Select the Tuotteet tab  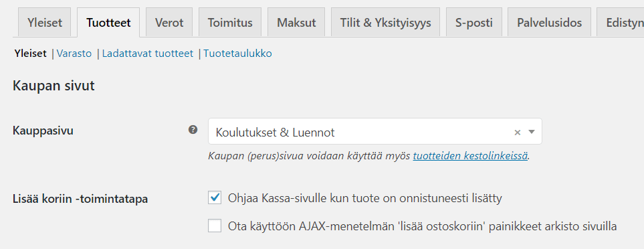click(x=108, y=22)
